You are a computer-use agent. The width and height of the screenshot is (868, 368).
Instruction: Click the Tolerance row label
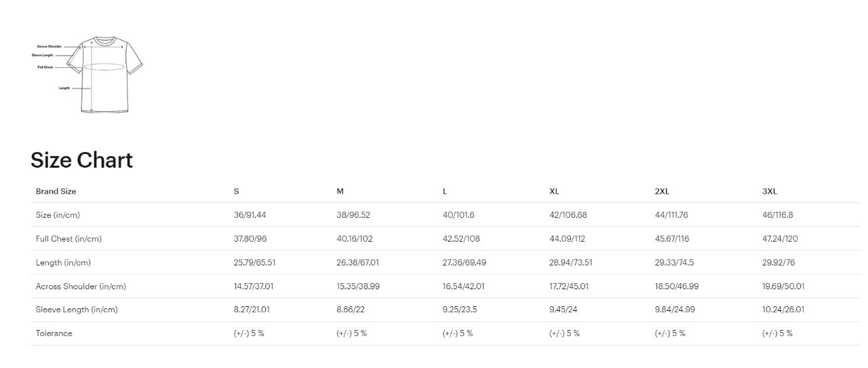[54, 333]
